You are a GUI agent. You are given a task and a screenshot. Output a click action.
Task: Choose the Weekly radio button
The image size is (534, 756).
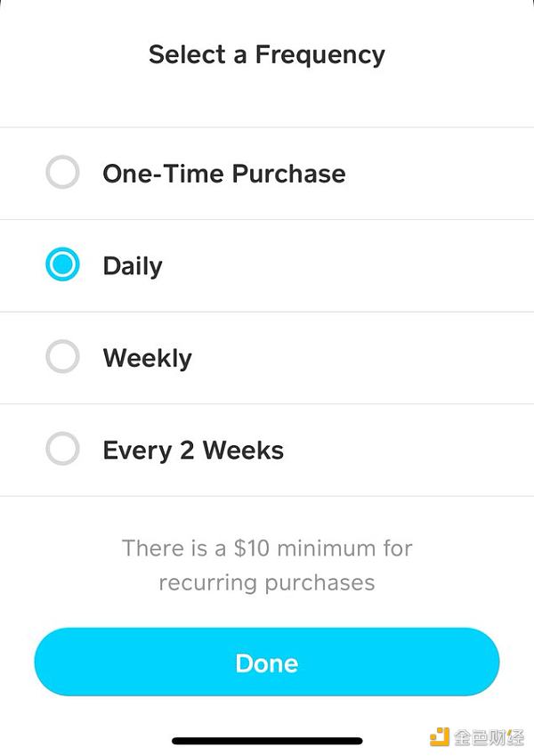[62, 358]
